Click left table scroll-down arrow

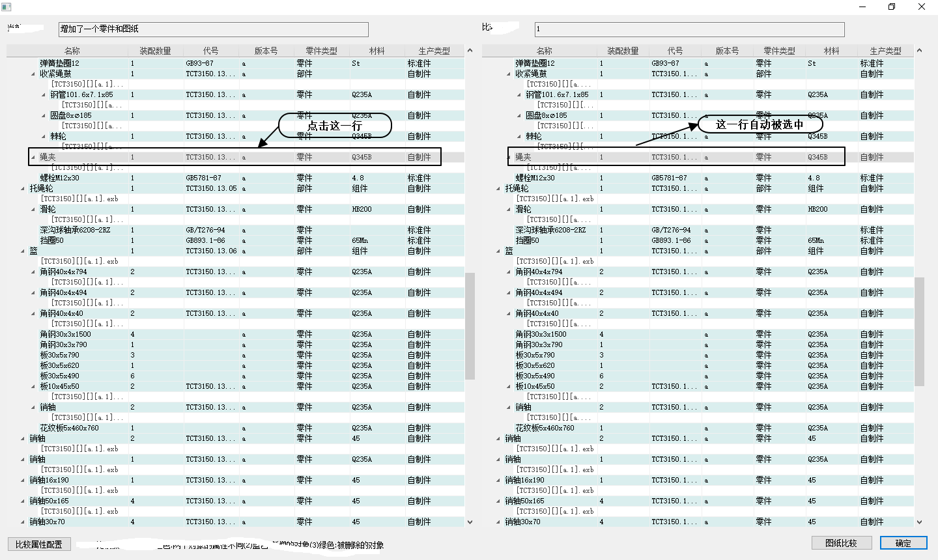pyautogui.click(x=470, y=522)
